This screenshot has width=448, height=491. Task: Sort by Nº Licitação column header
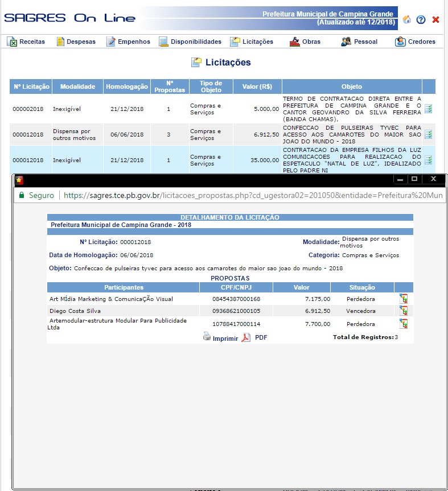point(31,86)
